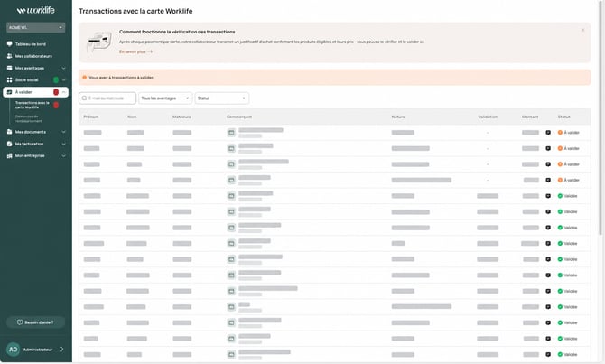Click the Prénom column header
Screen dimensions: 605x364
pyautogui.click(x=91, y=117)
